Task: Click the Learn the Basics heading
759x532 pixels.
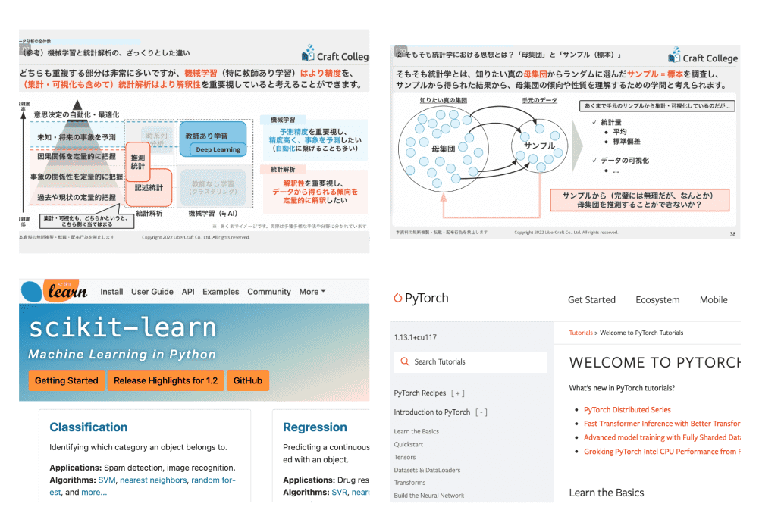Action: (x=607, y=493)
